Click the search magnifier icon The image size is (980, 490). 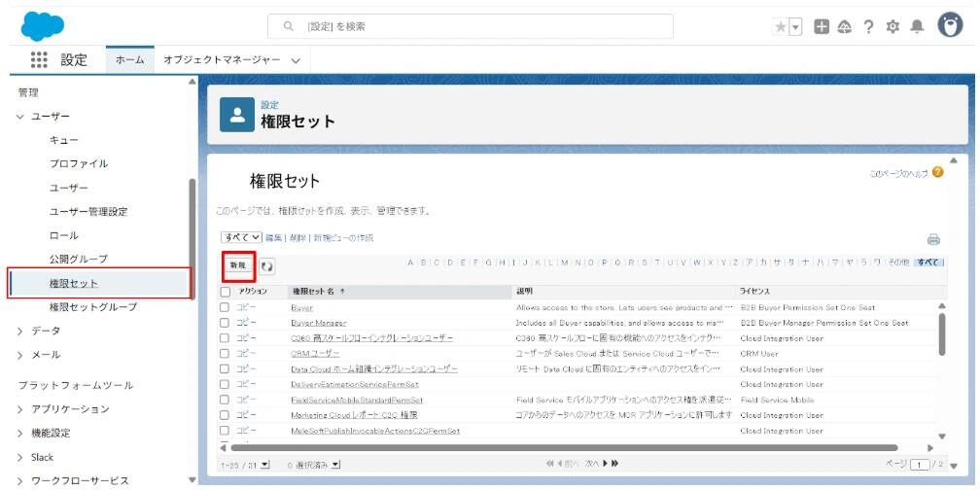pyautogui.click(x=288, y=27)
